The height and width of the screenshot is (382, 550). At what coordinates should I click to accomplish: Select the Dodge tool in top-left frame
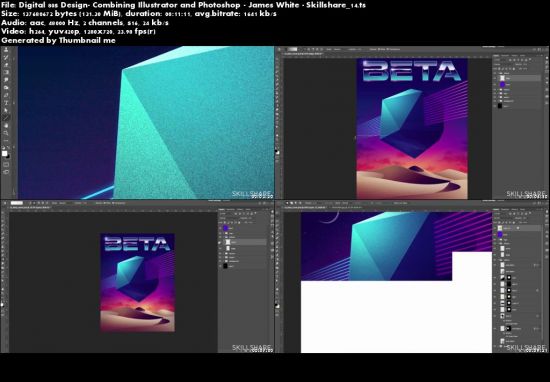tap(6, 87)
